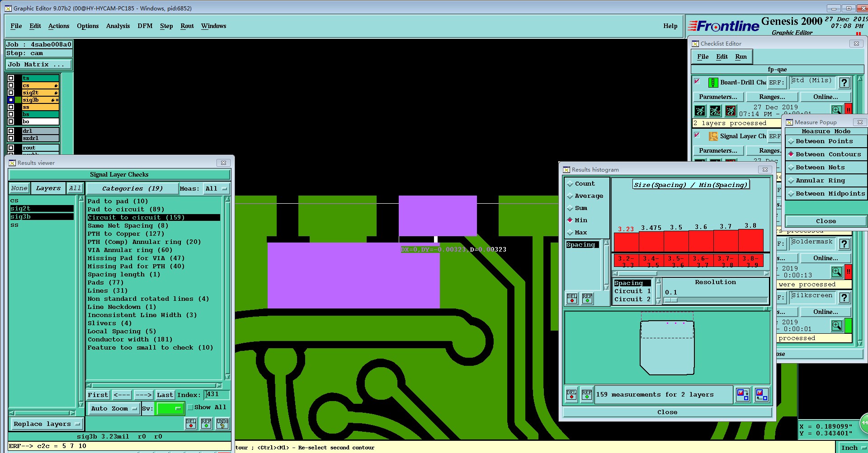Click the Resolution slider in histogram

[x=715, y=300]
